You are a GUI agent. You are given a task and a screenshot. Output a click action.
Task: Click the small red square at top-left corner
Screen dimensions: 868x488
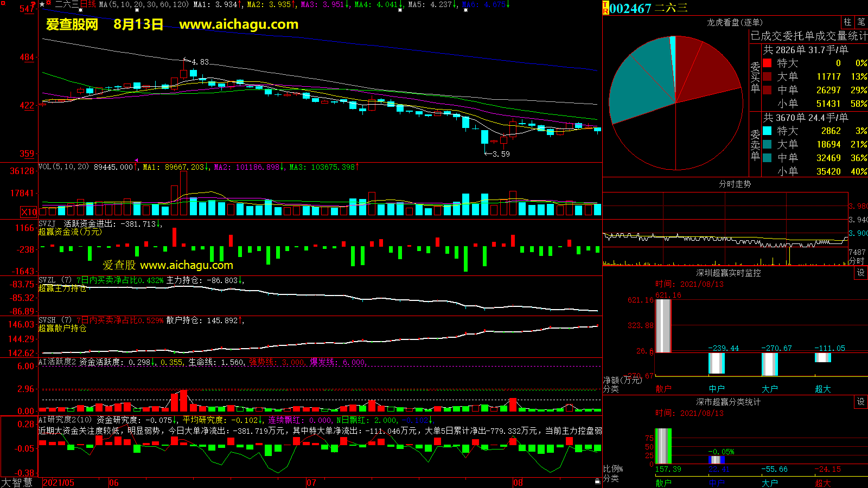coord(2,2)
